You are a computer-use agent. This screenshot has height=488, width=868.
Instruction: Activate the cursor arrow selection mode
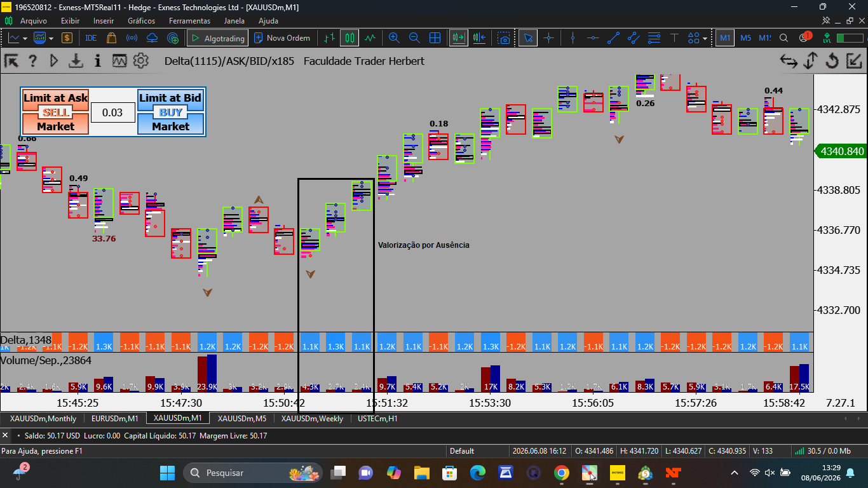527,38
